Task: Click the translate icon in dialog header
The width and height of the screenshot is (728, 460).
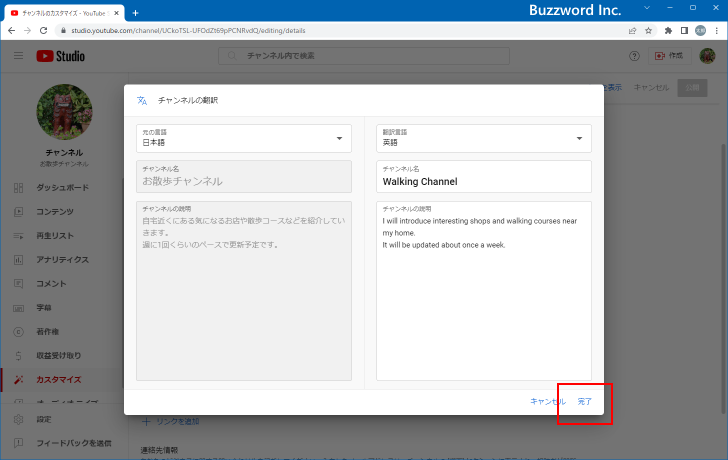Action: 142,100
